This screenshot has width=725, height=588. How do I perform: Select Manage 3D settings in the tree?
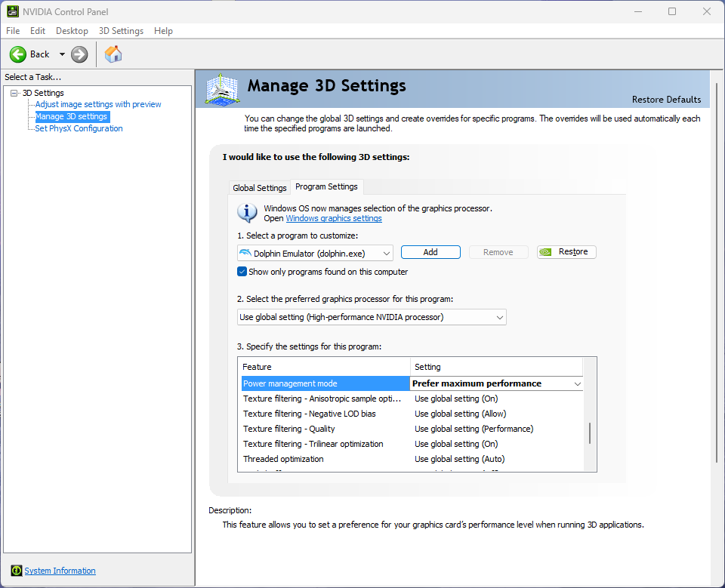(72, 116)
